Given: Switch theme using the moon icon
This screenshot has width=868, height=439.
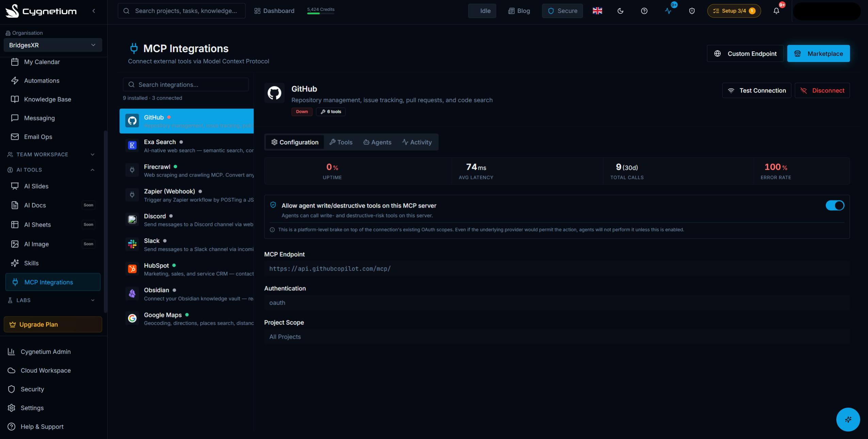Looking at the screenshot, I should 621,11.
